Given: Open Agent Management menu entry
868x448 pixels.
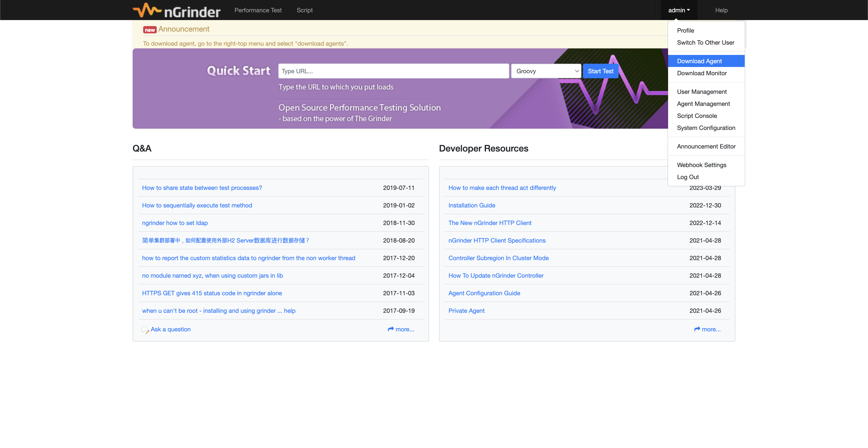Looking at the screenshot, I should click(703, 104).
